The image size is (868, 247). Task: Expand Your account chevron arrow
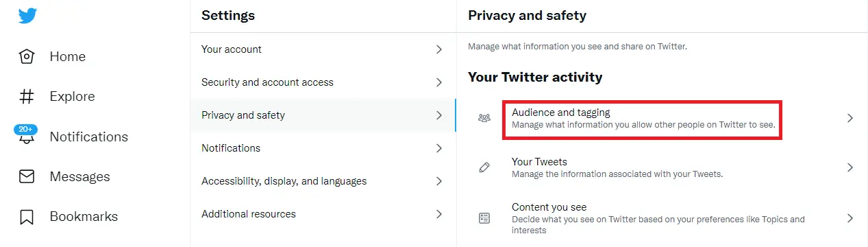tap(439, 49)
